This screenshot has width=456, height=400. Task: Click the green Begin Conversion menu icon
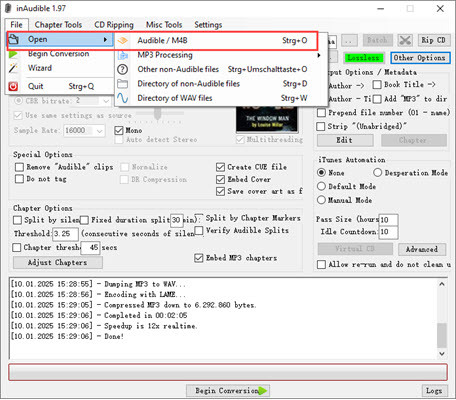[13, 54]
